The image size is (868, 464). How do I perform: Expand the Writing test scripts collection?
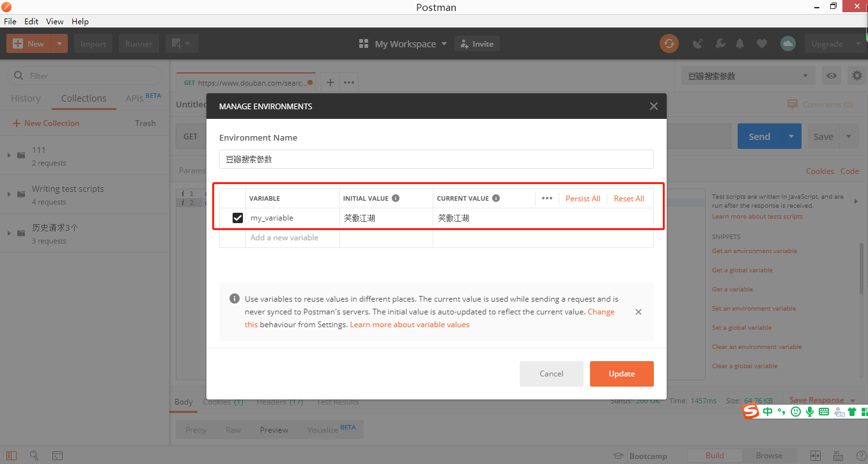pos(9,194)
